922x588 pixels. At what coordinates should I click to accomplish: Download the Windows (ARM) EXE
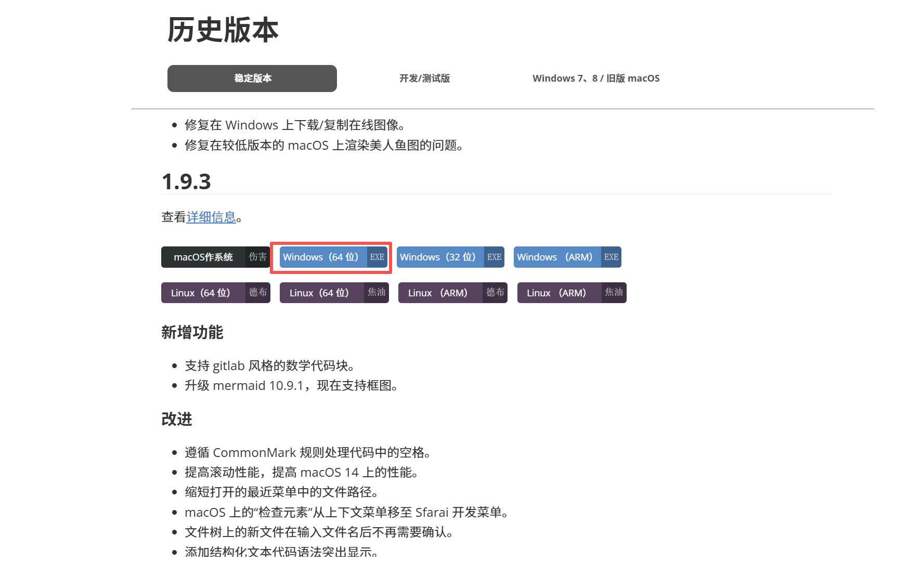click(567, 257)
